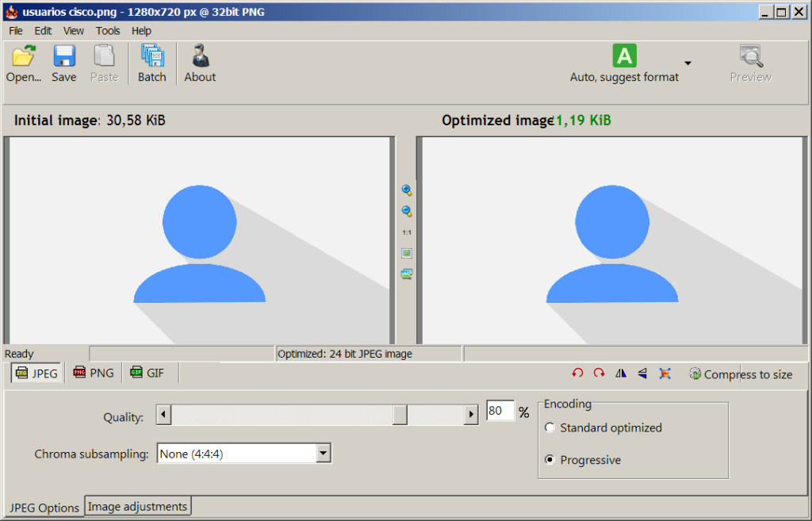The image size is (812, 521).
Task: Save the optimized image via the Save icon
Action: [64, 63]
